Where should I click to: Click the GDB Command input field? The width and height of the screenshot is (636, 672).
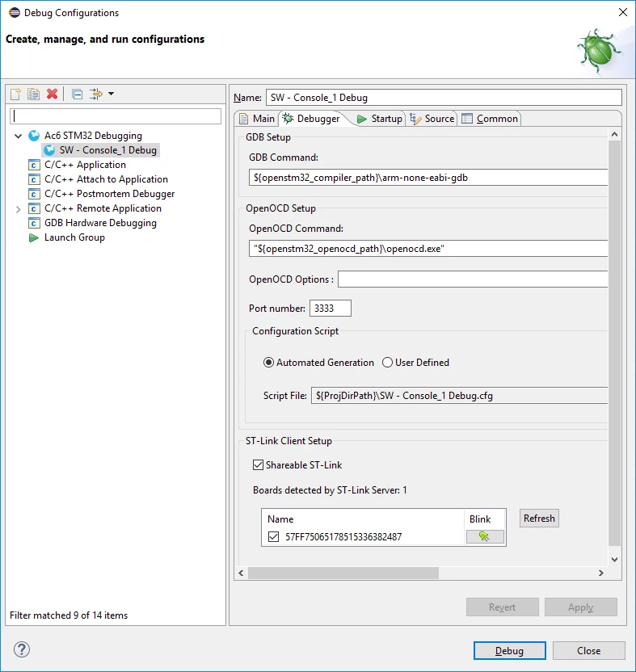point(428,178)
